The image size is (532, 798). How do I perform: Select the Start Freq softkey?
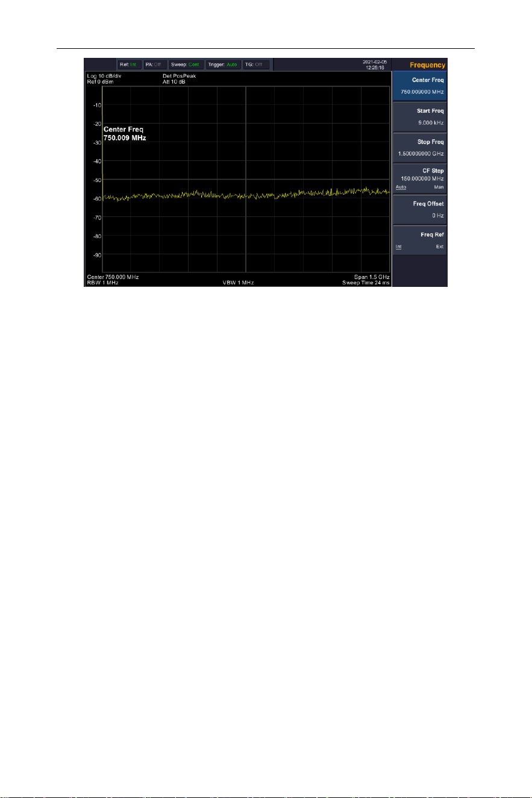419,117
